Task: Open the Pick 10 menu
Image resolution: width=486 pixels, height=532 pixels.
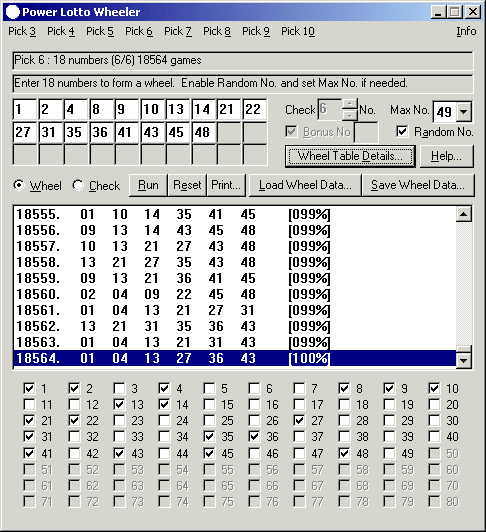Action: click(298, 31)
